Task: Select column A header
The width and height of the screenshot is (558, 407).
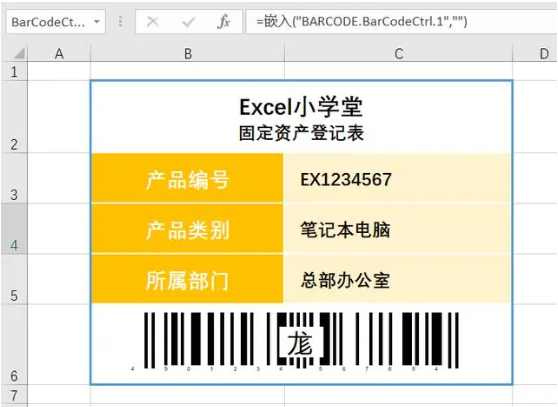Action: click(x=59, y=54)
